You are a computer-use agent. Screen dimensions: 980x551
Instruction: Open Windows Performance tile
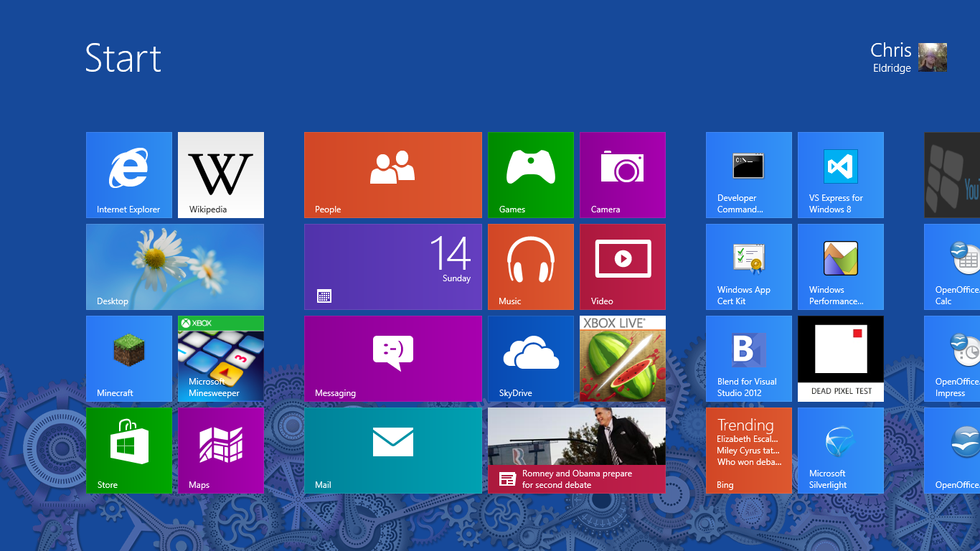point(841,267)
